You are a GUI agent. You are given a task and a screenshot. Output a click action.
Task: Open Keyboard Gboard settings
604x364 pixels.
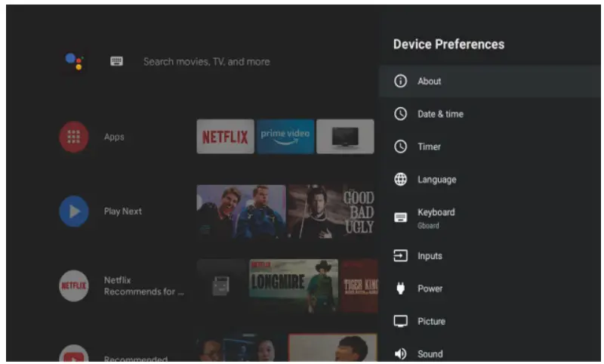tap(489, 218)
